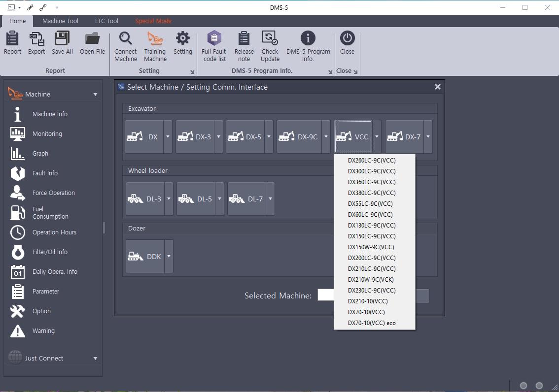Expand the DL-7 wheel loader dropdown
This screenshot has height=392, width=559.
tap(270, 198)
